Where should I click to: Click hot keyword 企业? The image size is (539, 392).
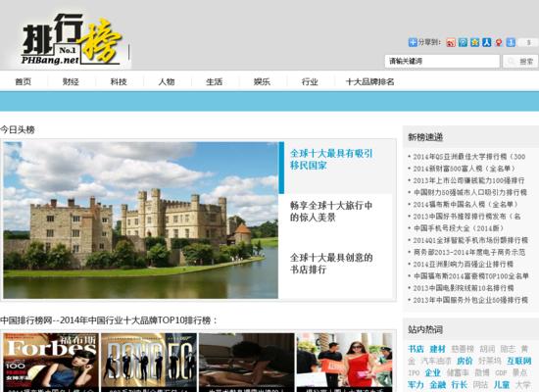[433, 372]
